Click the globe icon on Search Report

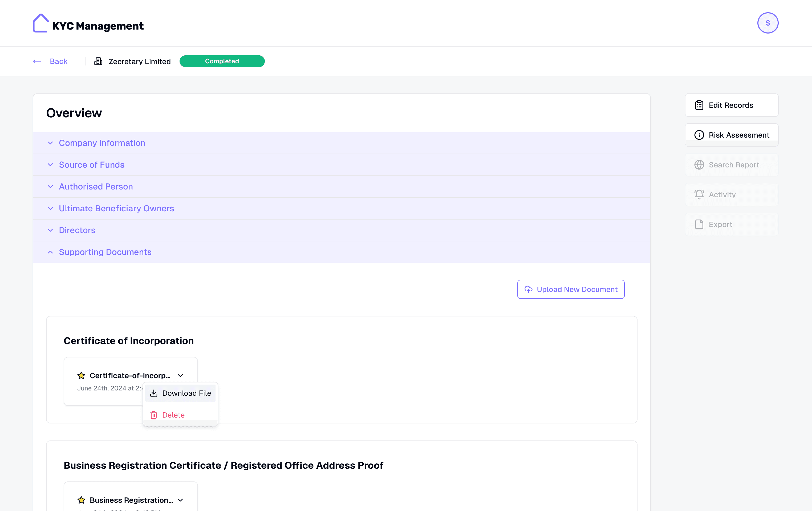pos(699,165)
